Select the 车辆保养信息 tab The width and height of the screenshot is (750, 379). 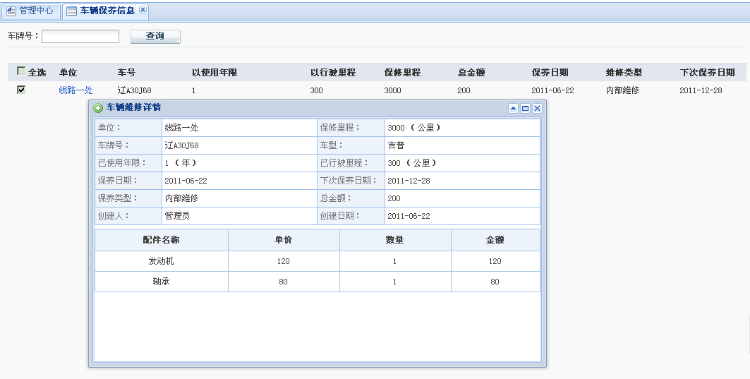coord(106,11)
